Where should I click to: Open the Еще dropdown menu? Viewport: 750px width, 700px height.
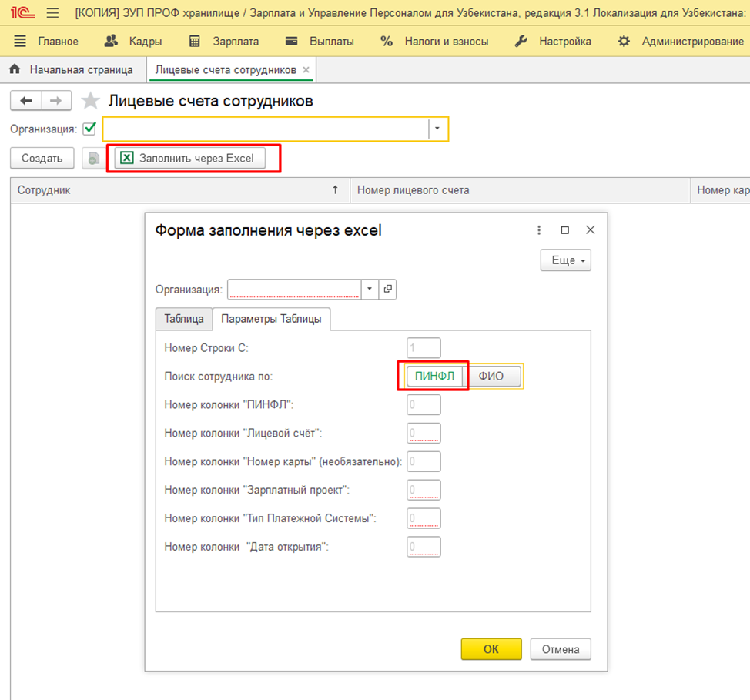click(565, 260)
